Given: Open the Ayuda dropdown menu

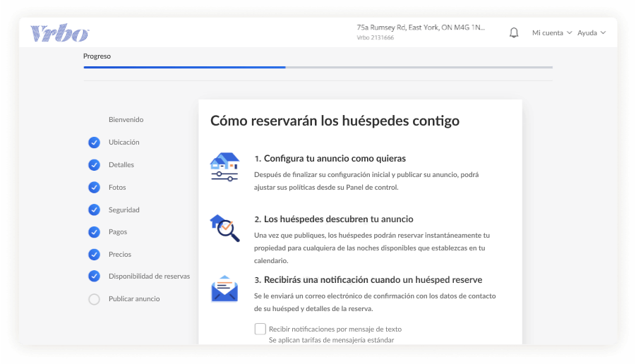Looking at the screenshot, I should point(592,33).
